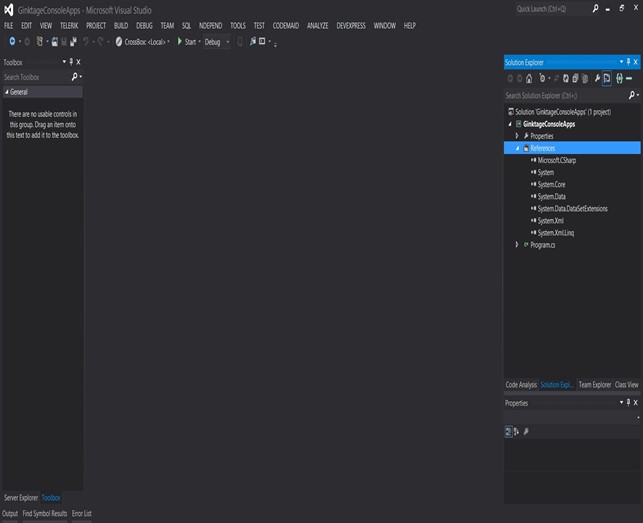Click the Solution Explorer search magnifier icon
Viewport: 643px width, 523px height.
tap(632, 96)
